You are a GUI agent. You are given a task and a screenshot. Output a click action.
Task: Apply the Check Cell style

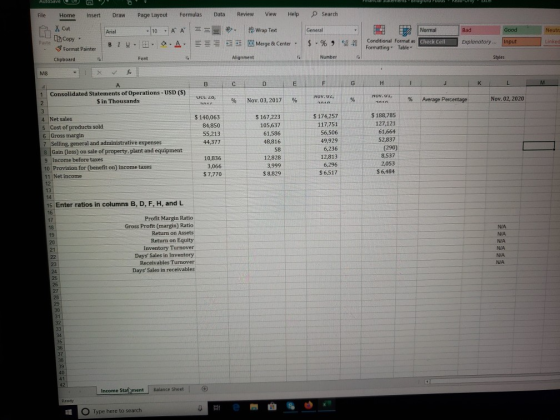[x=438, y=42]
